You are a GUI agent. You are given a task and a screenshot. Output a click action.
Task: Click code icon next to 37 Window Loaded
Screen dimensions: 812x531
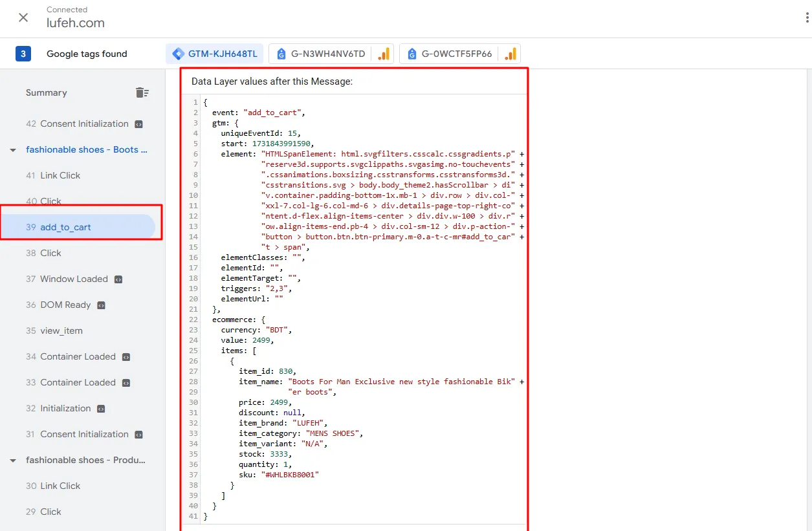(118, 279)
